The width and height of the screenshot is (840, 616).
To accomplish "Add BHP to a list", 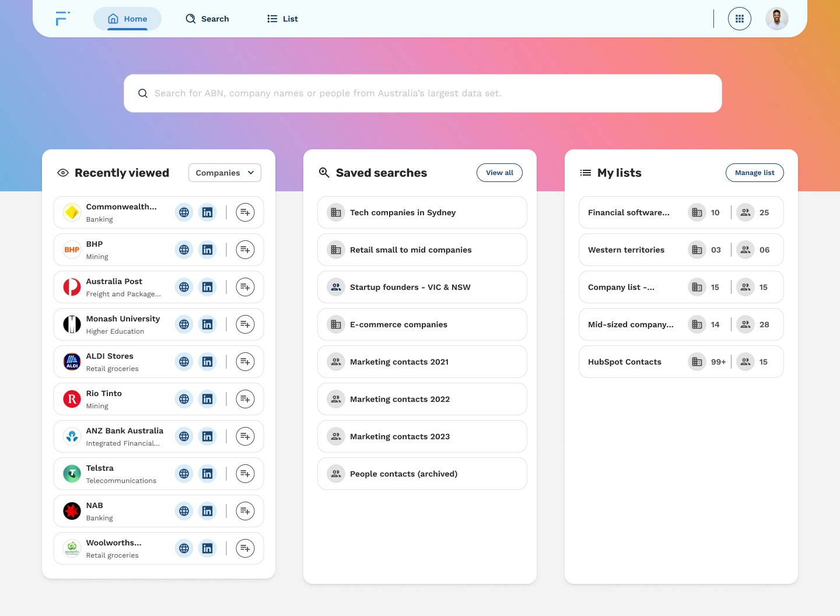I will coord(245,250).
